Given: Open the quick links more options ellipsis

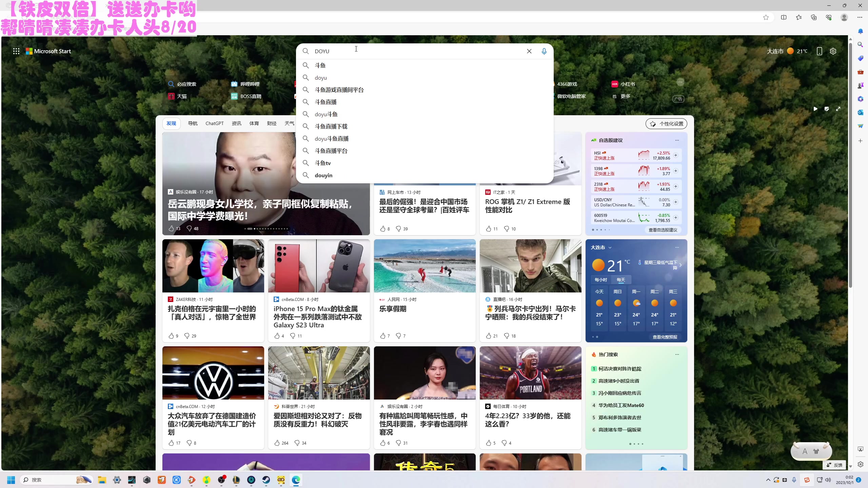Looking at the screenshot, I should 680,82.
